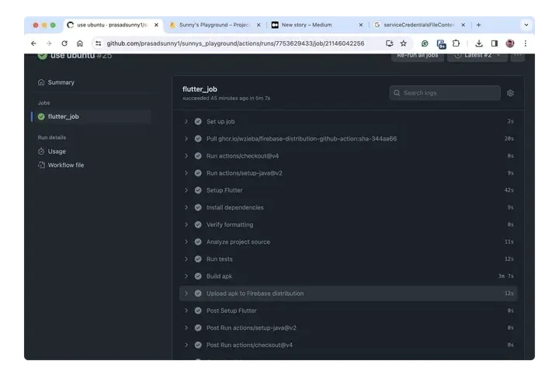The height and width of the screenshot is (392, 559).
Task: Expand the Analyze project source step
Action: point(186,242)
